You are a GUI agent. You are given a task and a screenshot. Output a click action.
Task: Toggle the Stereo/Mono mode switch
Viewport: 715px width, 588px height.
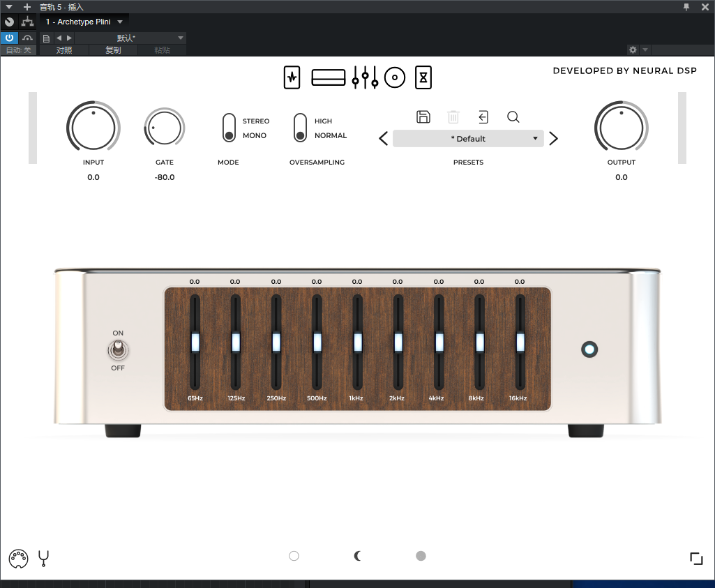229,128
